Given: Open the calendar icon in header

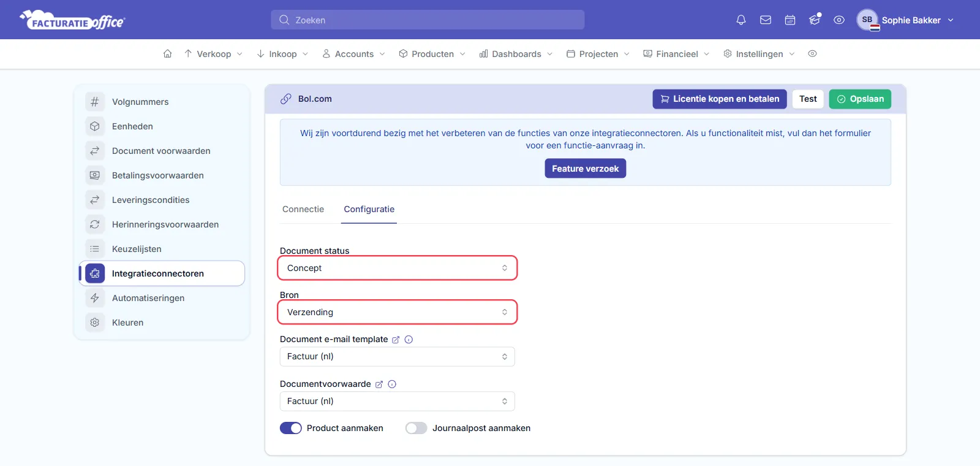Looking at the screenshot, I should pos(790,20).
